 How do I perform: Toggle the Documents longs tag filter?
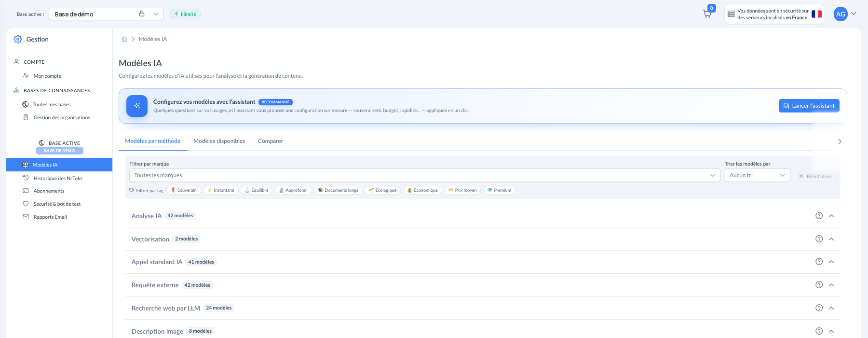338,190
